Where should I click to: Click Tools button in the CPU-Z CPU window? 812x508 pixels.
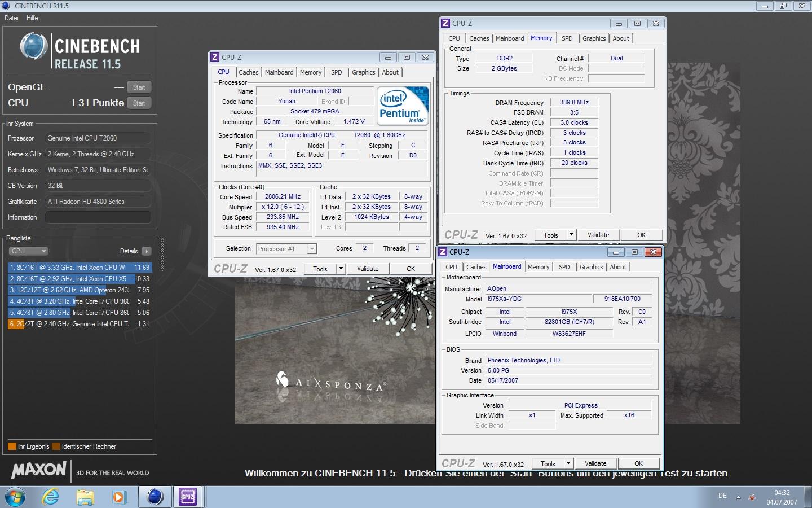[x=320, y=269]
